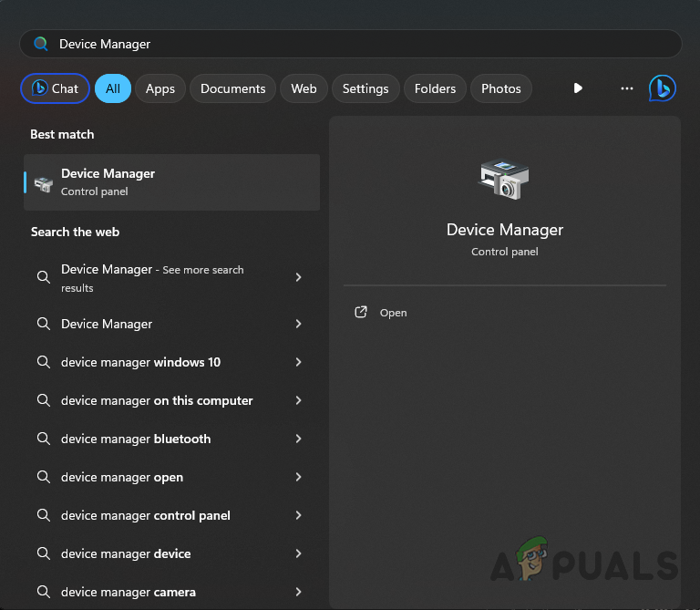Screen dimensions: 700x610
Task: Expand chevron for plain 'Device Manager' web suggestion
Action: [x=299, y=324]
